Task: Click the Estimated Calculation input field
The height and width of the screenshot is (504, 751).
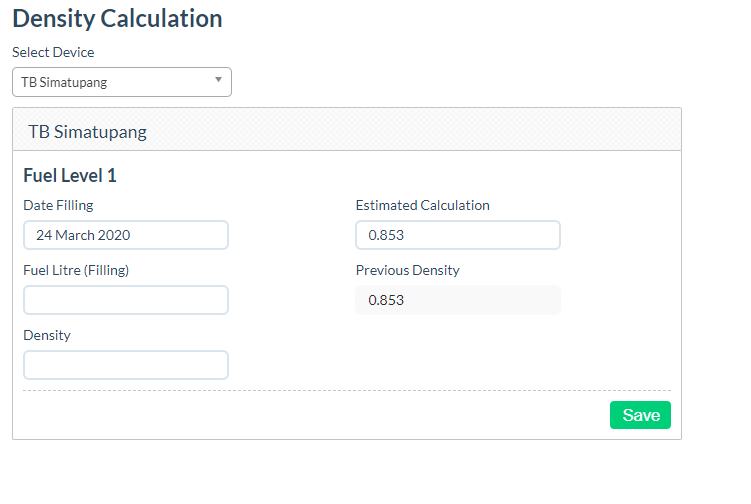Action: point(457,235)
